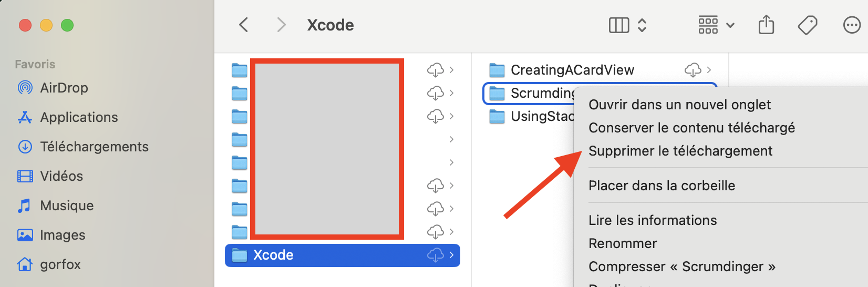
Task: Select Renommer in the context menu
Action: click(623, 243)
